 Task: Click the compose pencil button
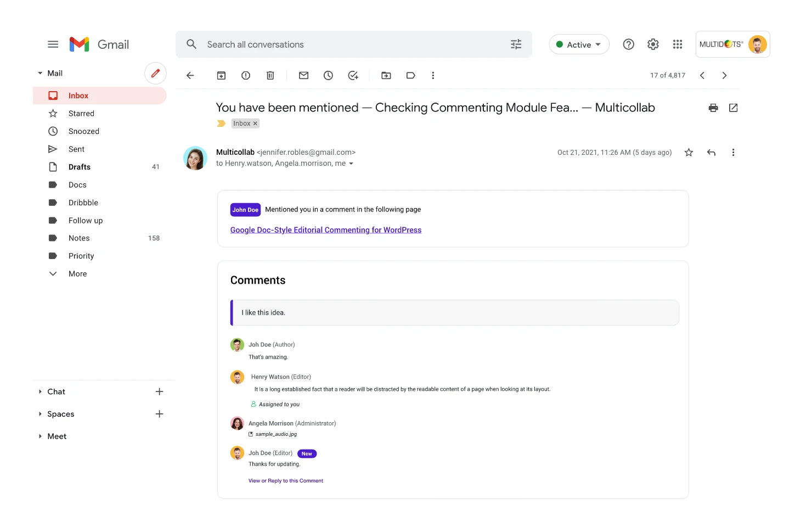pyautogui.click(x=155, y=73)
